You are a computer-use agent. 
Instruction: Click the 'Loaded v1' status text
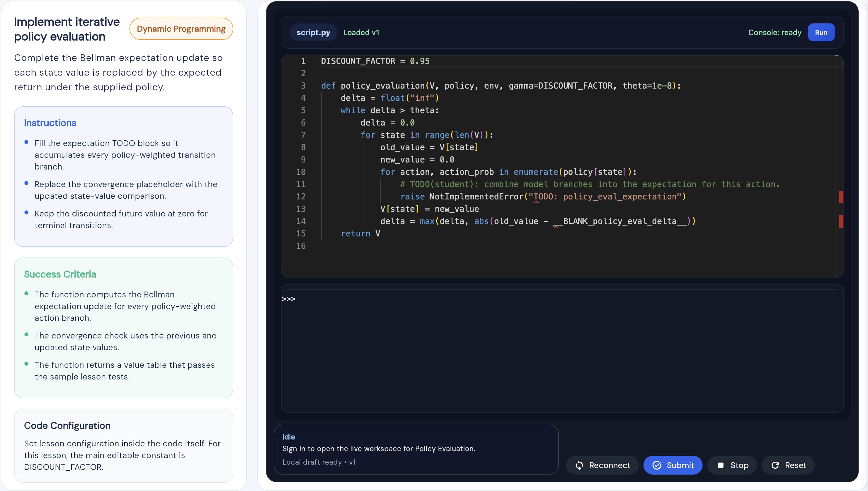coord(361,32)
